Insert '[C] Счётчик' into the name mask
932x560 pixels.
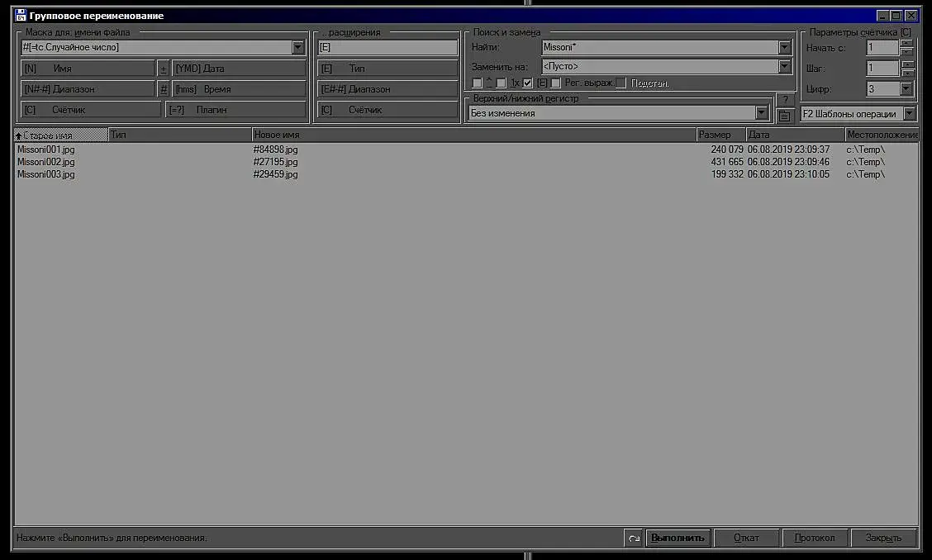point(91,110)
